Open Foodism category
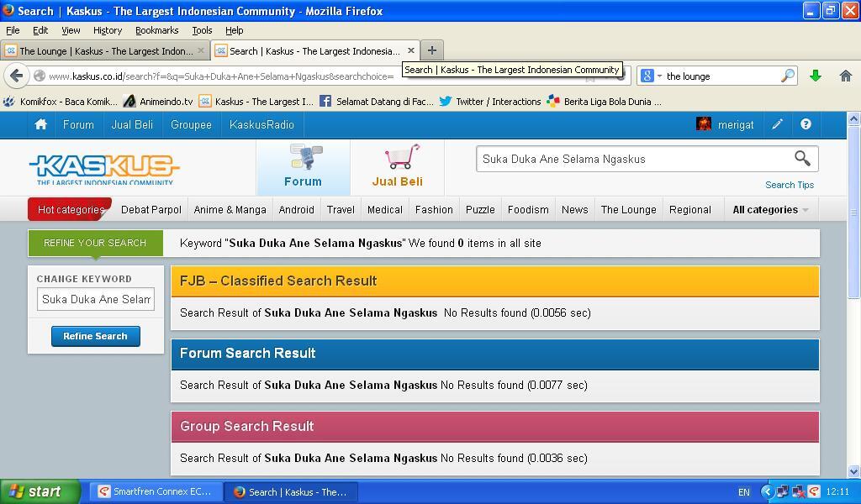Viewport: 861px width, 504px height. [x=528, y=209]
